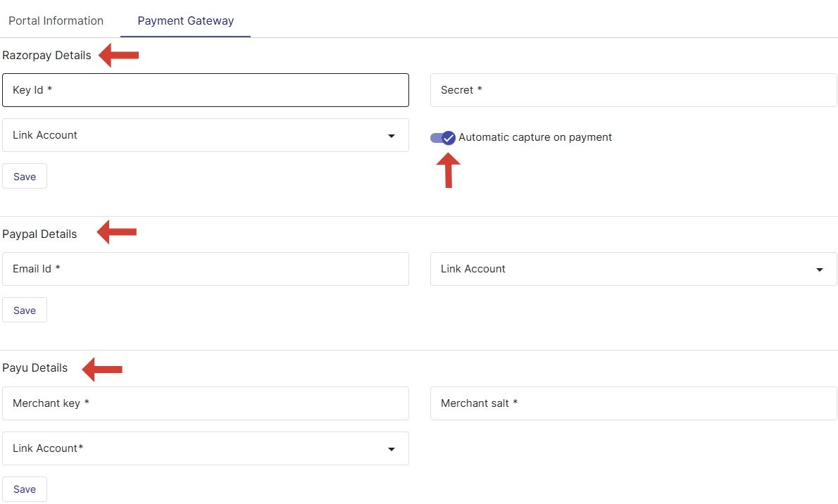Save the Razorpay Details
This screenshot has height=504, width=838.
(x=25, y=177)
